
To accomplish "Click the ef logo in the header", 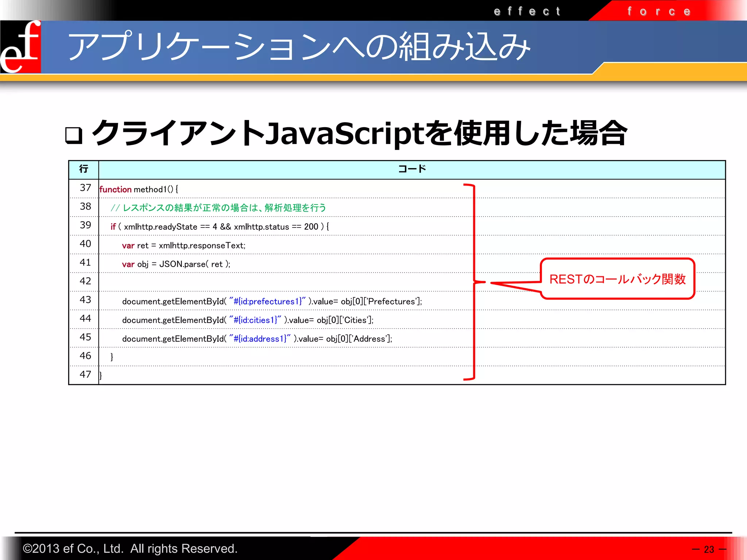I will (20, 47).
